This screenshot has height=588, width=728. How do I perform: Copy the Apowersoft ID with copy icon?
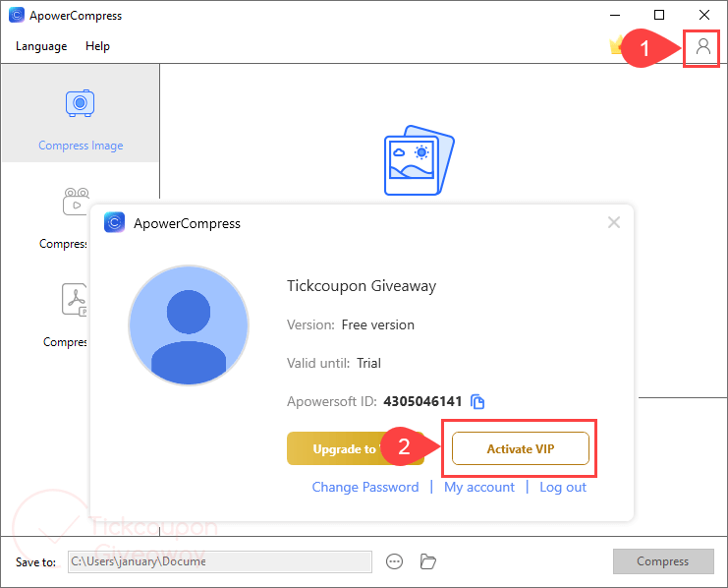click(477, 401)
